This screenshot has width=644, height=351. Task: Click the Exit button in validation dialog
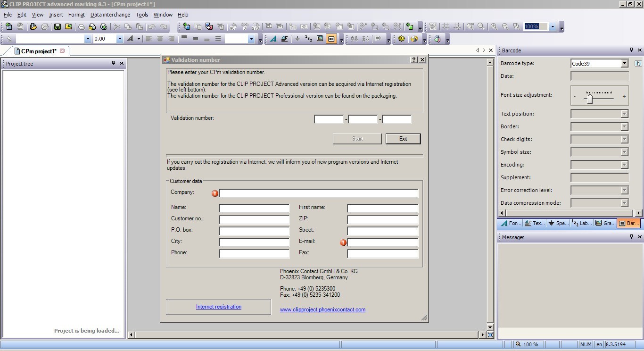click(403, 139)
